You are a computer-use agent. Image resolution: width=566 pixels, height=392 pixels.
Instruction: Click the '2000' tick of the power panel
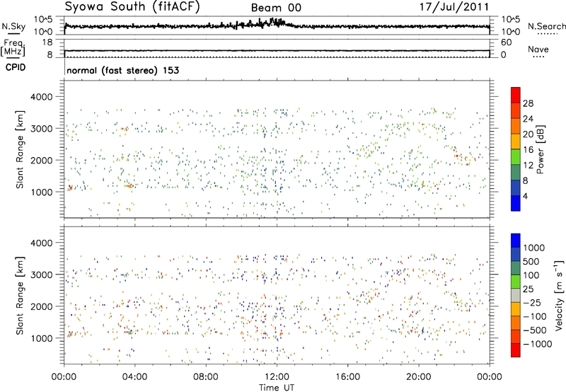(x=41, y=160)
